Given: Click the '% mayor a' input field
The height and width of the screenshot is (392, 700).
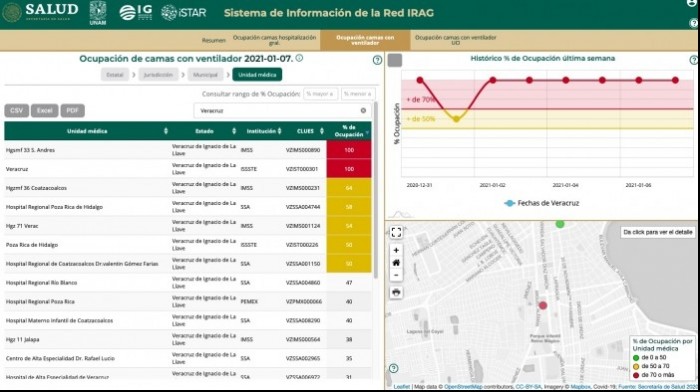Looking at the screenshot, I should (321, 94).
